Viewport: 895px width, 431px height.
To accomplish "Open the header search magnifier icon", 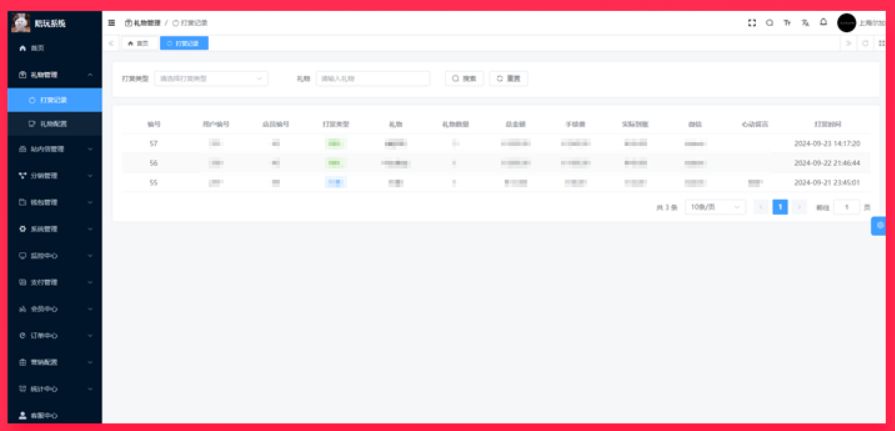I will click(x=769, y=23).
